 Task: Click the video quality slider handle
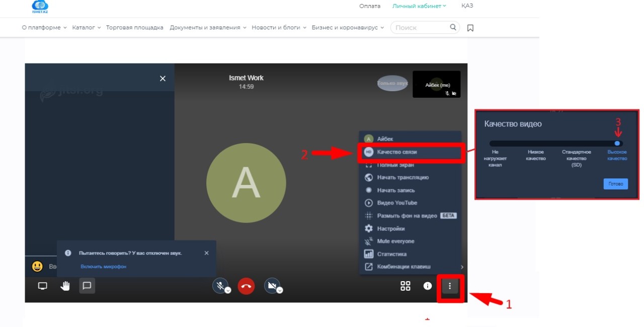pos(617,144)
